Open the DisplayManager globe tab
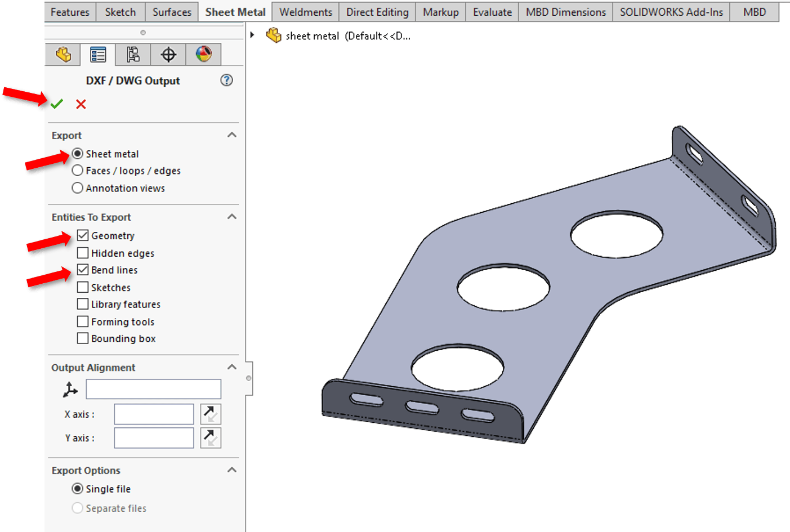The width and height of the screenshot is (790, 532). [203, 54]
